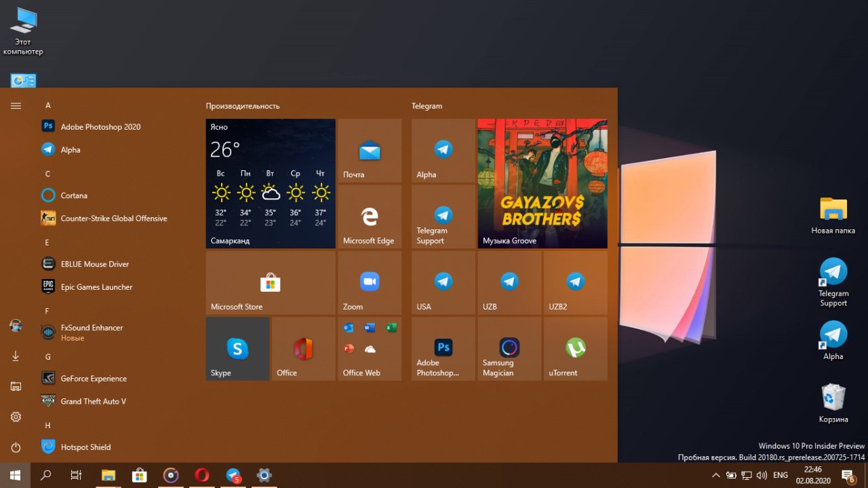Open Downloads from Start sidebar
Screen dimensions: 868x488
(x=16, y=356)
